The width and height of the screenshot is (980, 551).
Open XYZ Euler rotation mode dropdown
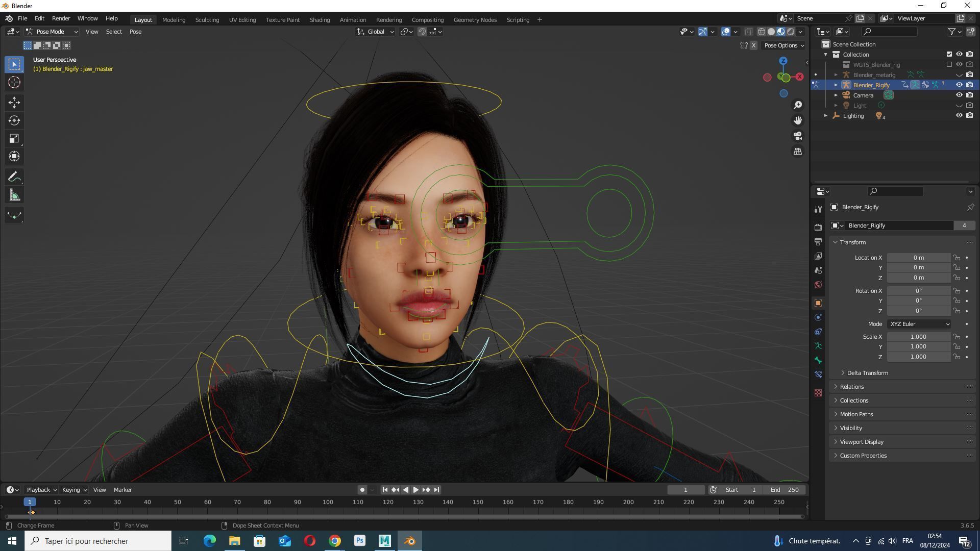(x=919, y=324)
